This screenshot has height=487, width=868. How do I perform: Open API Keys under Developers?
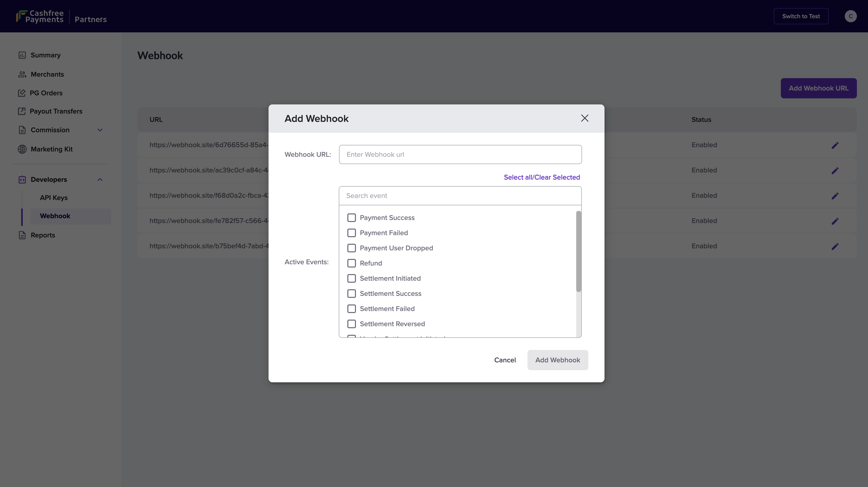click(x=54, y=198)
